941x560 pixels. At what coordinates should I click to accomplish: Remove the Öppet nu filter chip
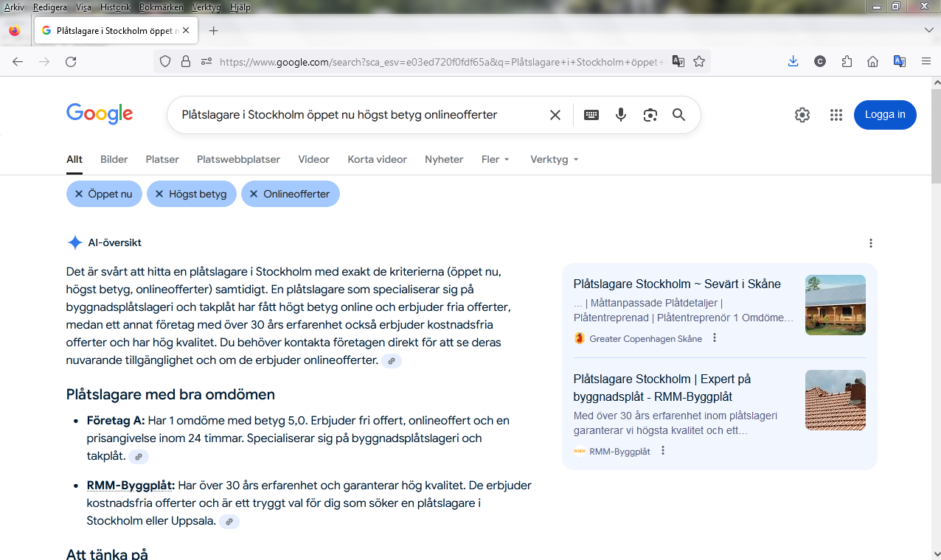click(x=104, y=194)
